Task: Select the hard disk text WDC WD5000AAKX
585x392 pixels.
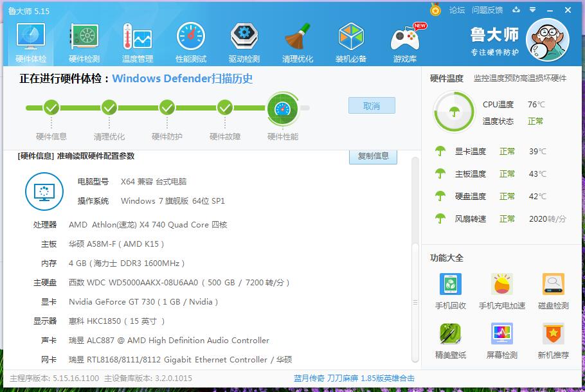Action: 179,283
